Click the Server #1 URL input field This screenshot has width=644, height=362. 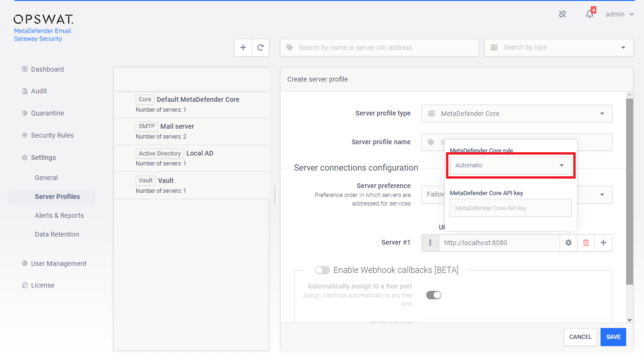499,243
